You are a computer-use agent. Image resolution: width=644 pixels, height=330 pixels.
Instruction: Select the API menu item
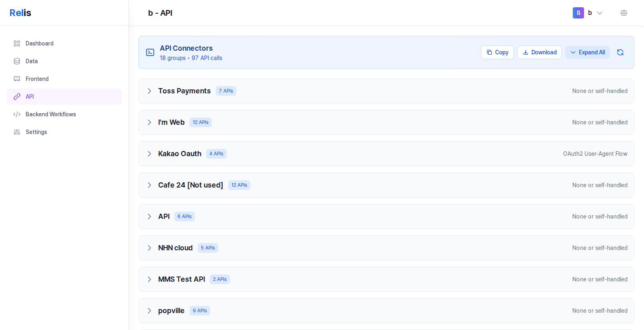64,97
